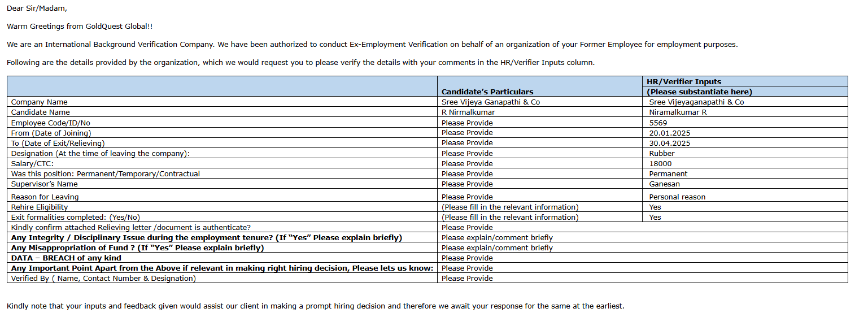Screen dimensions: 868x317
Task: Click the 'HR/Verifier Inputs' column header
Action: 683,81
